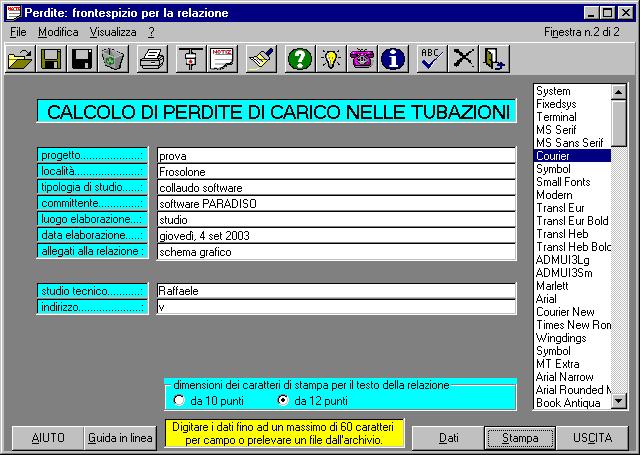640x455 pixels.
Task: Select the 'da 12 punti' radio button
Action: click(283, 401)
